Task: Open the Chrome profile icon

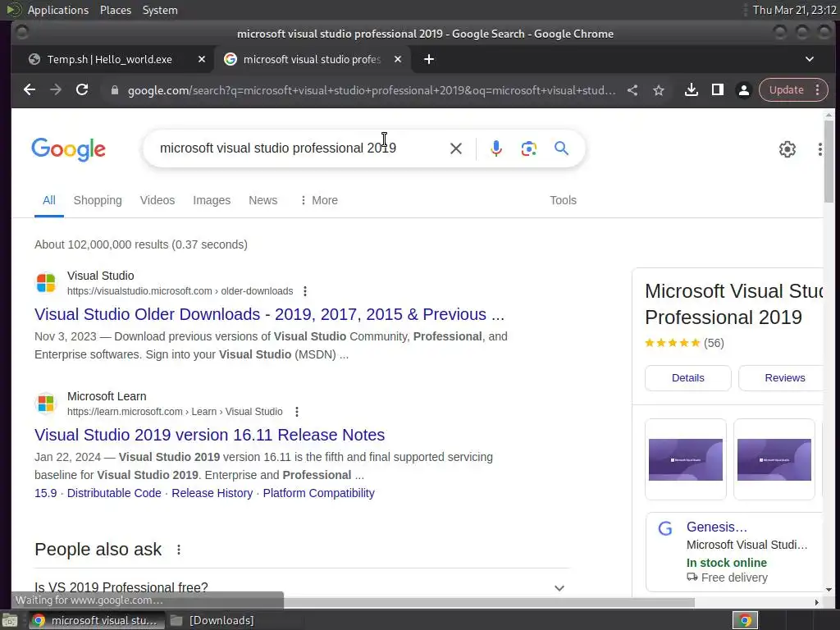Action: (x=743, y=90)
